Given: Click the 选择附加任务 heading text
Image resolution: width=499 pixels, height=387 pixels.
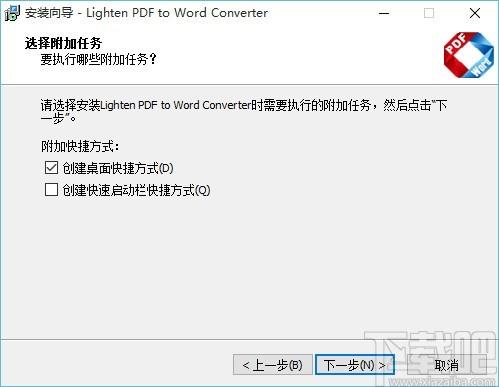Looking at the screenshot, I should pos(63,43).
